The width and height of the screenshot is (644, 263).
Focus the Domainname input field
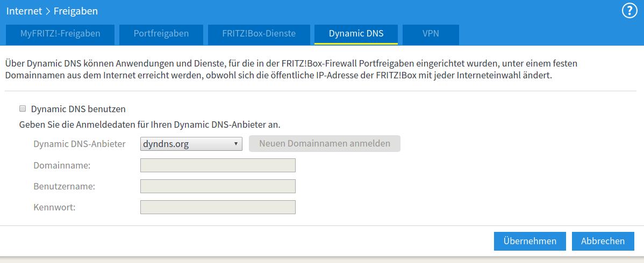[x=218, y=165]
